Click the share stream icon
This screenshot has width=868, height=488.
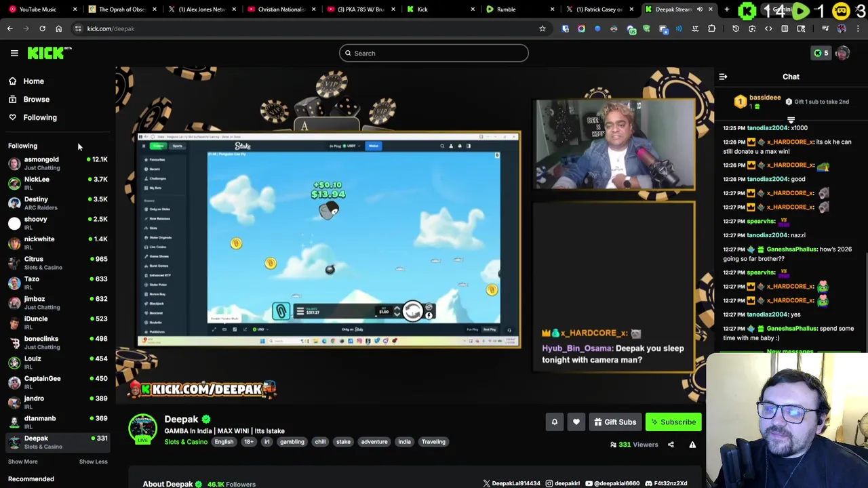(x=671, y=445)
